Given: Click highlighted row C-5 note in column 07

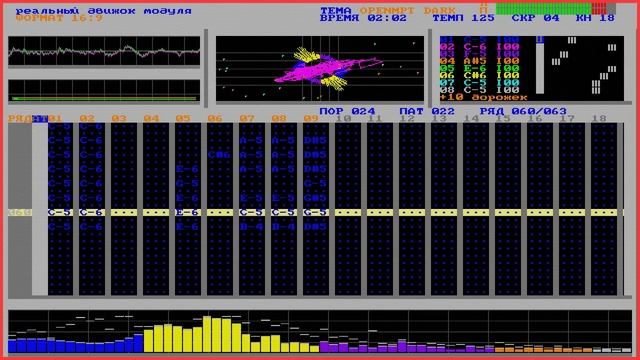Looking at the screenshot, I should point(251,212).
